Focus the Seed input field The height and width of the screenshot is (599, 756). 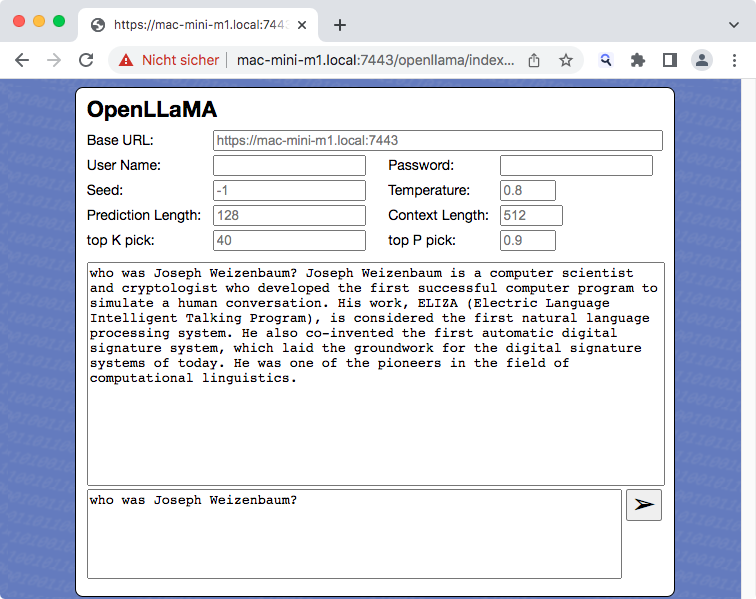pos(289,191)
